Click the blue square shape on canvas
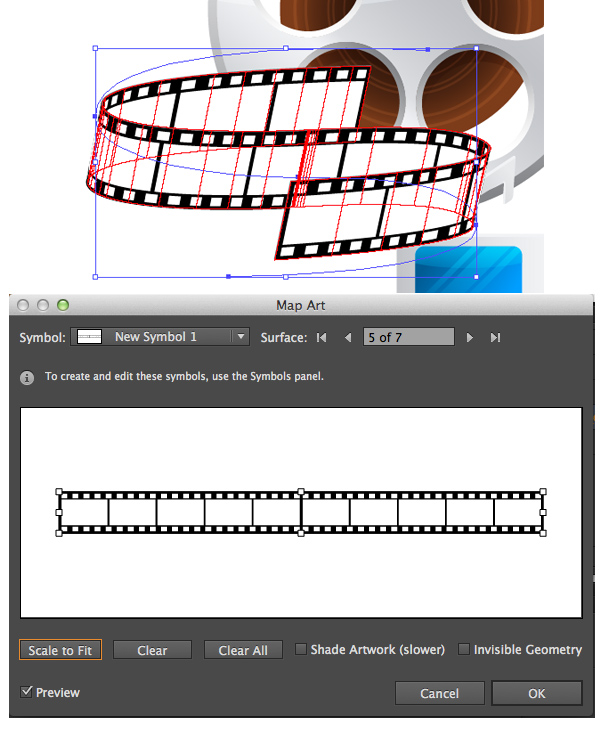This screenshot has height=736, width=600. click(468, 269)
